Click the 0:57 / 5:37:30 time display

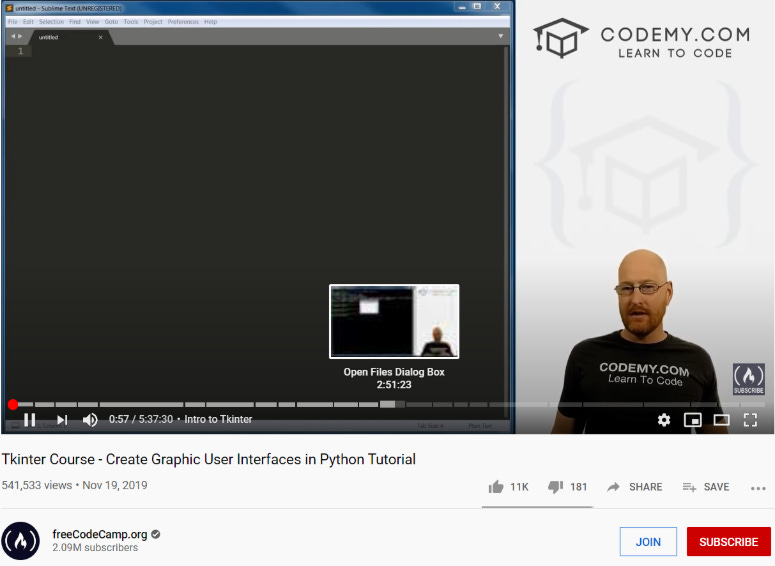point(141,419)
